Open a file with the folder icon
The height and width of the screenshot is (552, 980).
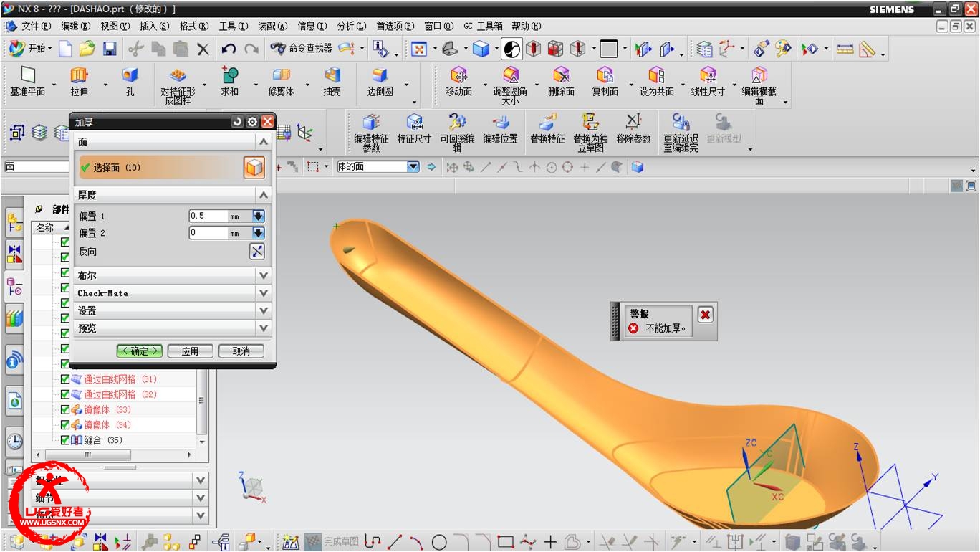click(x=87, y=49)
